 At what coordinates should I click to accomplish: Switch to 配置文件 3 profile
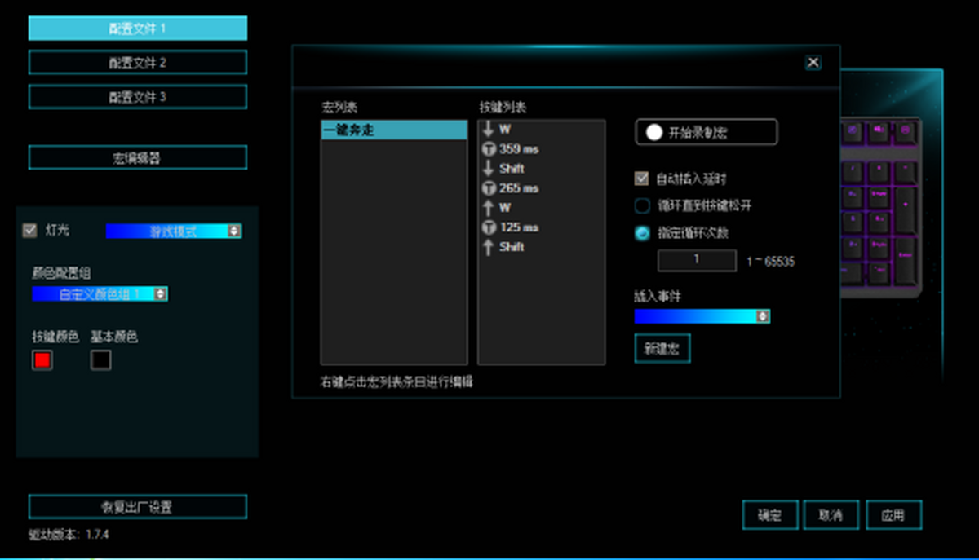pyautogui.click(x=137, y=96)
